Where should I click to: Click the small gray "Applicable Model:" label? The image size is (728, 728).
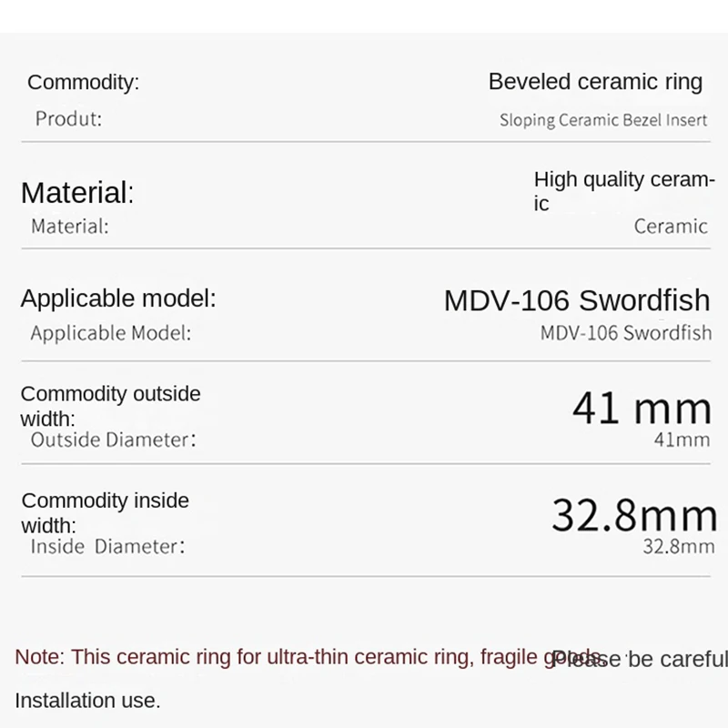pyautogui.click(x=111, y=333)
